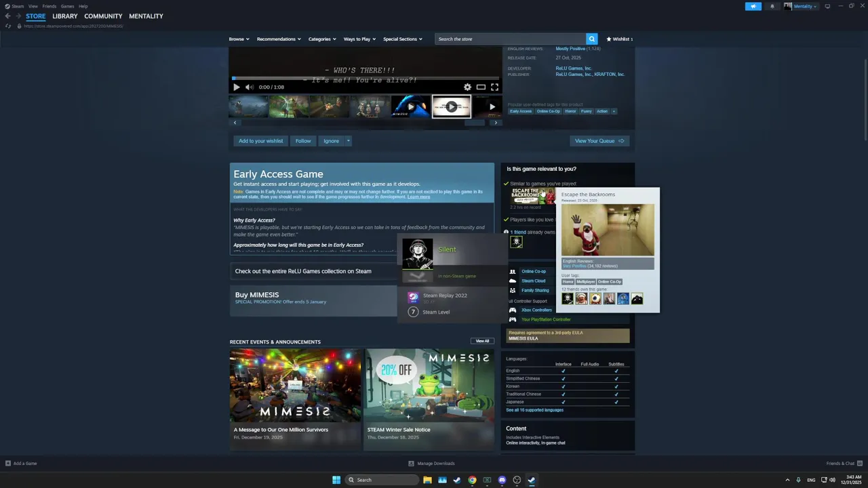The width and height of the screenshot is (868, 488).
Task: Expand the Special Sections menu
Action: tap(403, 39)
